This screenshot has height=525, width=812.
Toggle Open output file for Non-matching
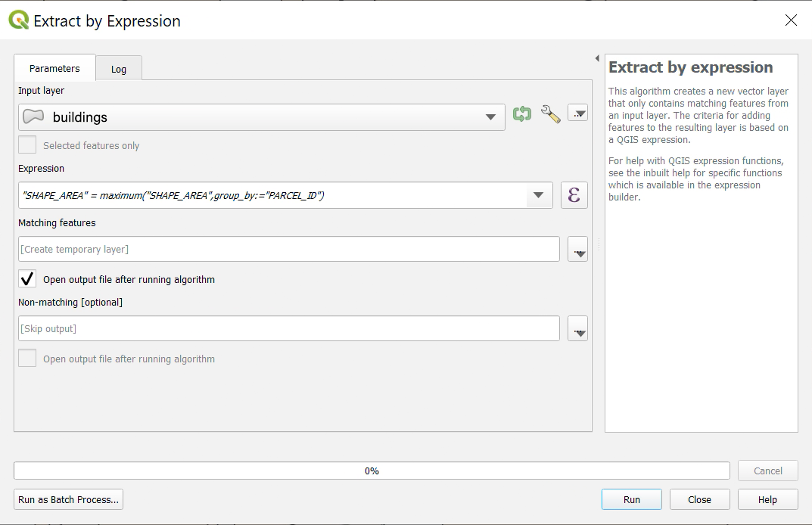point(27,359)
